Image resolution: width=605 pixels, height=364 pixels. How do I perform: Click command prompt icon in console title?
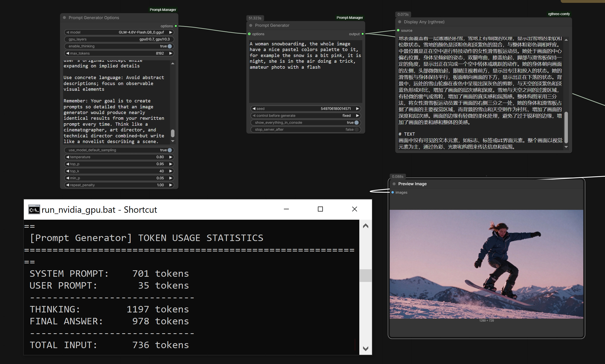34,210
